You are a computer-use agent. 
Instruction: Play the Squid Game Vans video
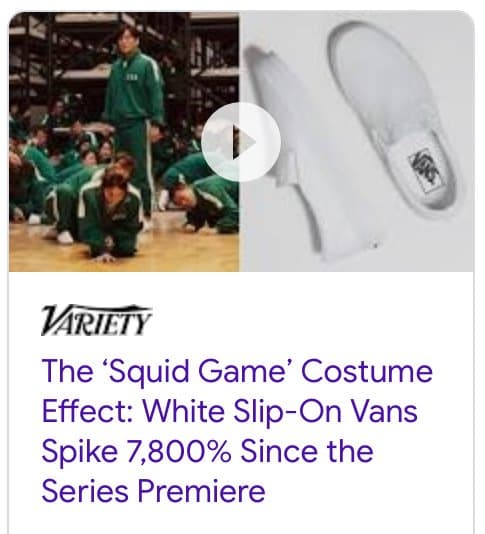tap(241, 142)
